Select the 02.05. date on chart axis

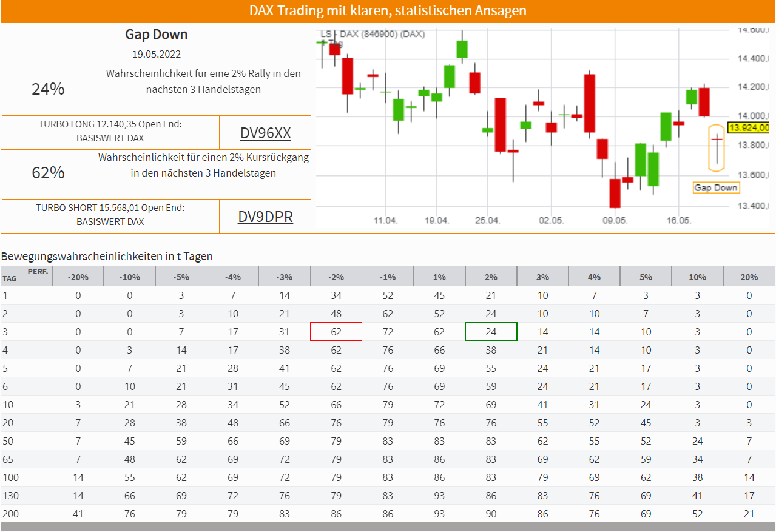552,221
